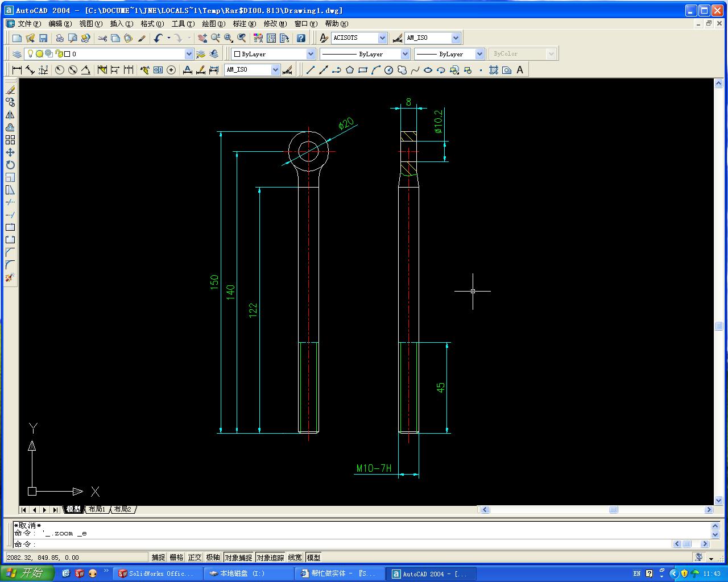Toggle the 对象捕捉 object snap button
728x582 pixels.
click(238, 558)
